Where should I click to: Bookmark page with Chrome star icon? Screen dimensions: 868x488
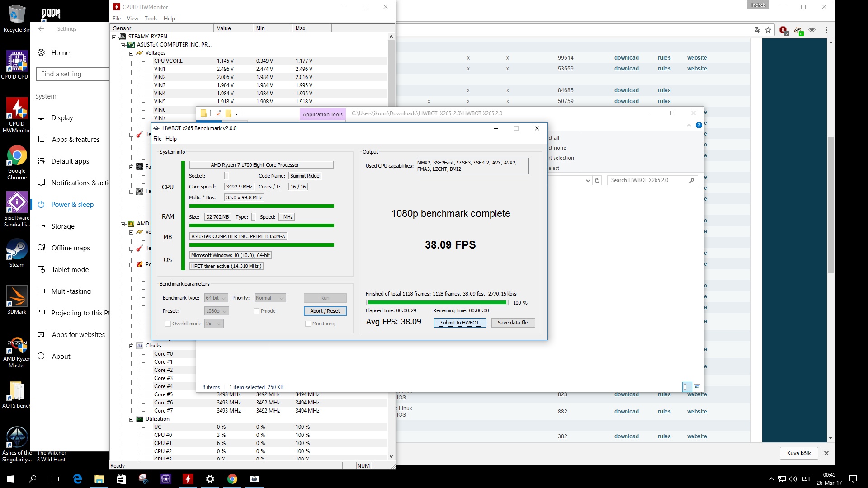[x=768, y=30]
